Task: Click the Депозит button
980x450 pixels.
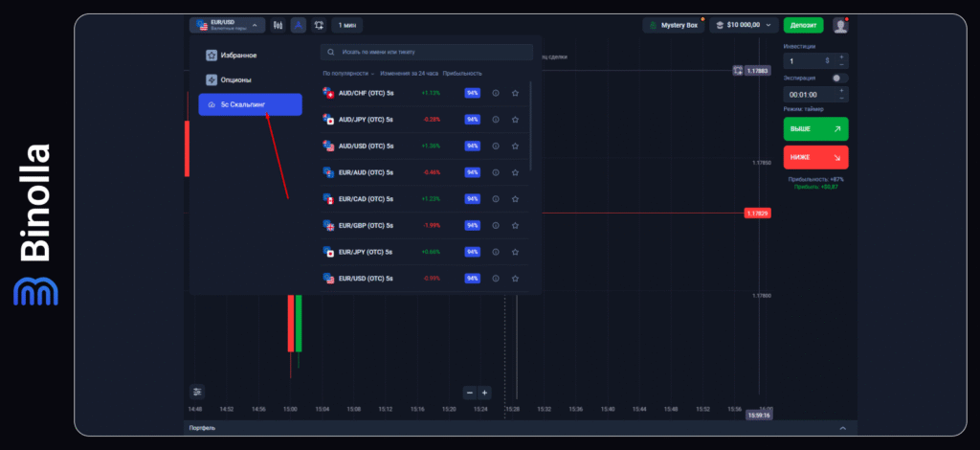Action: click(x=803, y=25)
